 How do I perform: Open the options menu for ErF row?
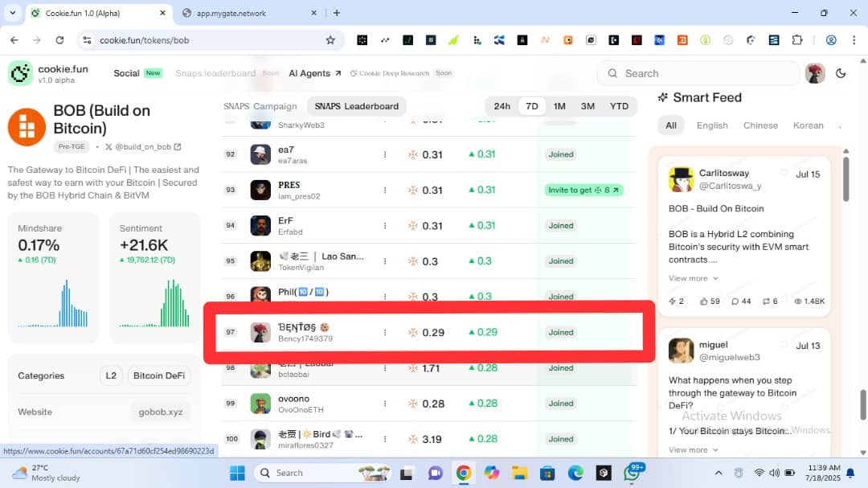click(x=385, y=225)
